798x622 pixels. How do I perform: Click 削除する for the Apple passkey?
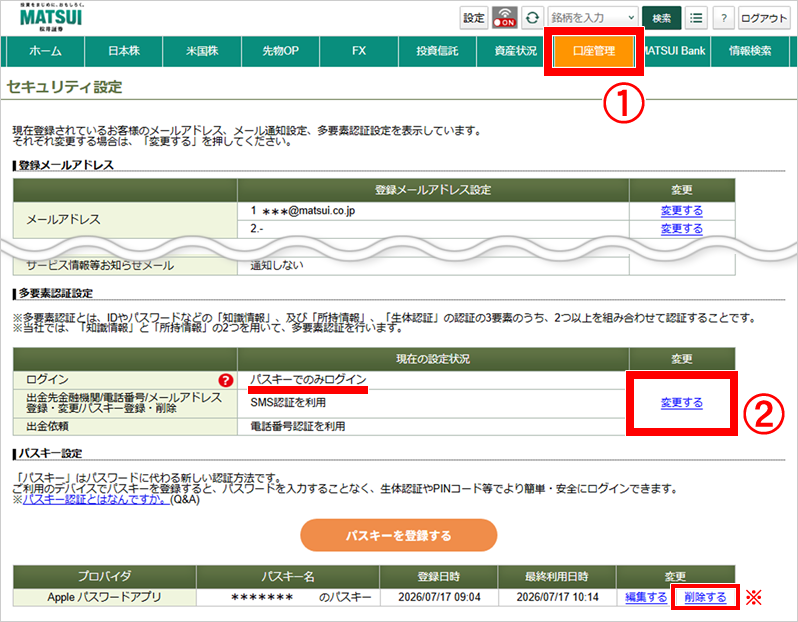[x=705, y=597]
